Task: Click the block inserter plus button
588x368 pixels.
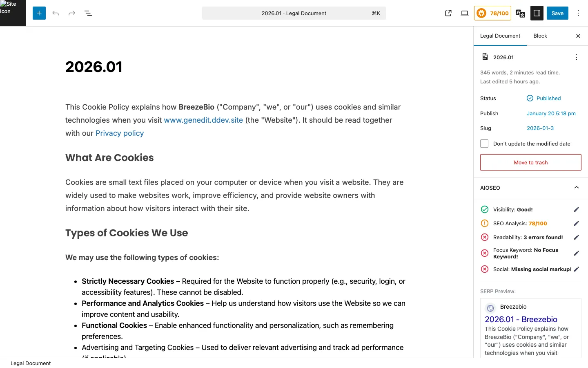Action: (x=39, y=13)
